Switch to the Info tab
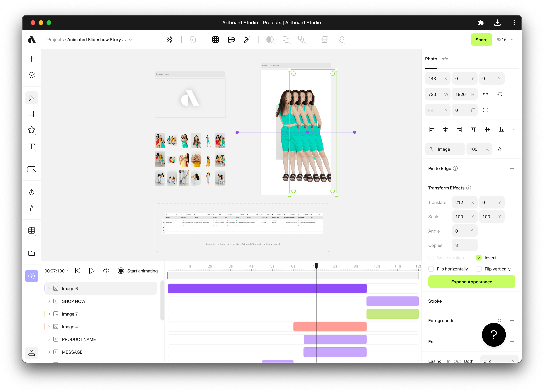The height and width of the screenshot is (392, 544). (x=444, y=59)
